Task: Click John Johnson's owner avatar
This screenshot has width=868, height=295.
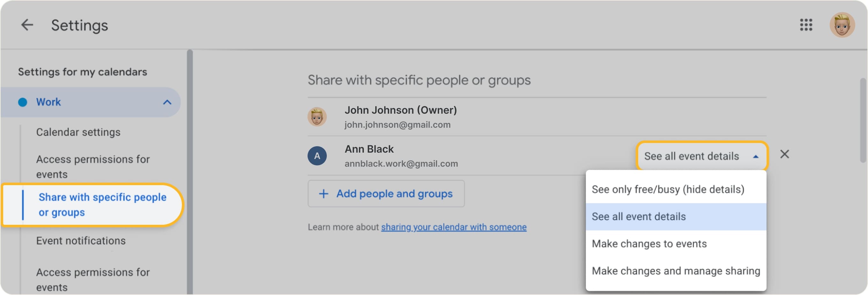Action: tap(317, 117)
